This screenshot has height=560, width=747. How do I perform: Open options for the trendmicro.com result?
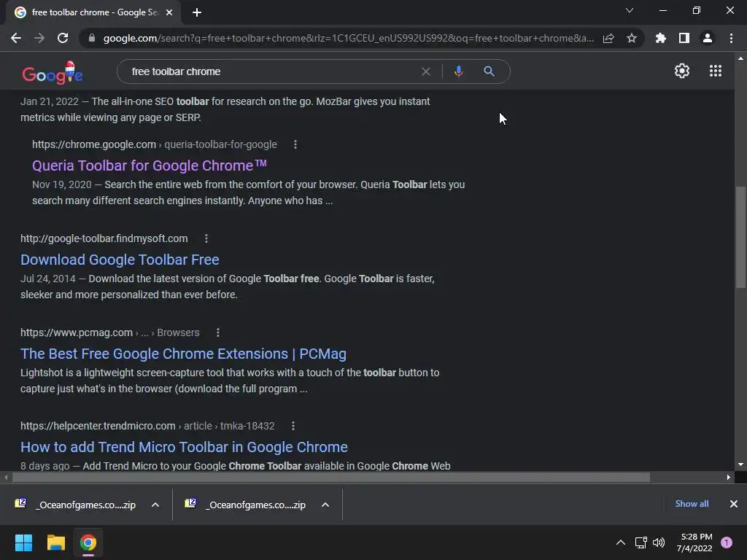click(293, 426)
